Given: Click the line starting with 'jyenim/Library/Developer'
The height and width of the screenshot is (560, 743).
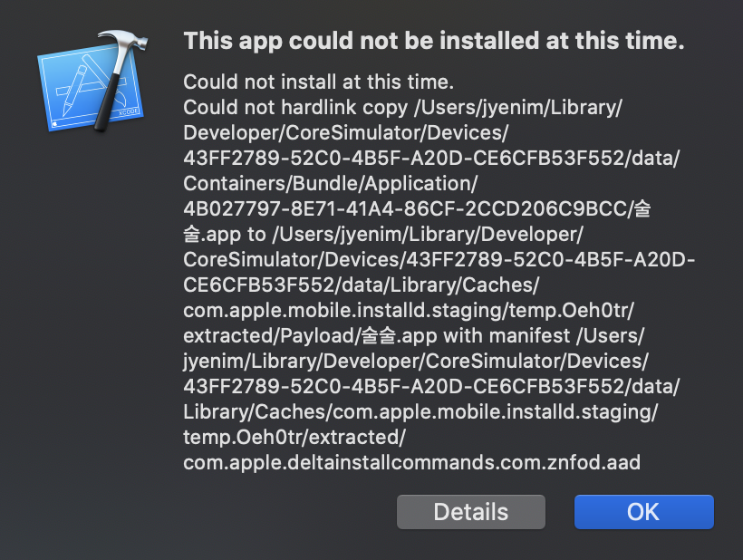Looking at the screenshot, I should 416,361.
